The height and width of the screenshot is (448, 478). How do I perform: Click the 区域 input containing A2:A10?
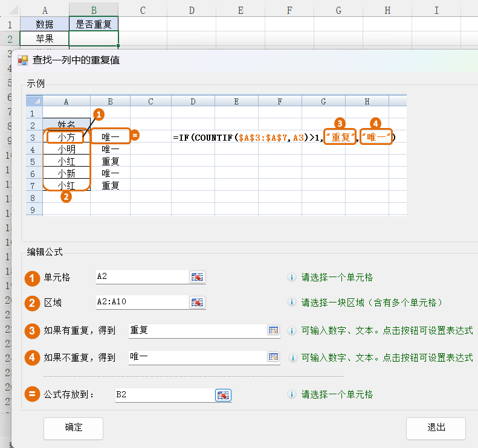pos(142,302)
